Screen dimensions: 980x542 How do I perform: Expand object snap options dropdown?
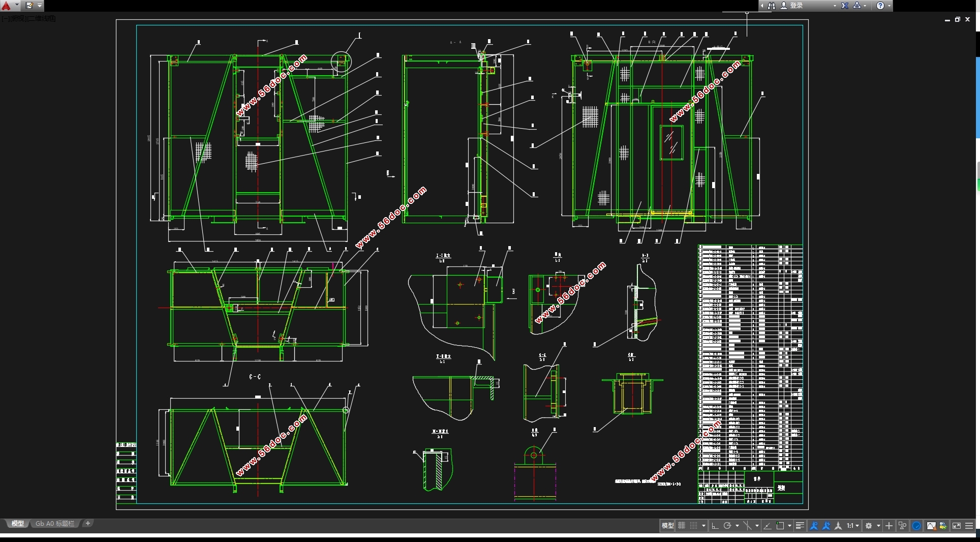pyautogui.click(x=789, y=526)
